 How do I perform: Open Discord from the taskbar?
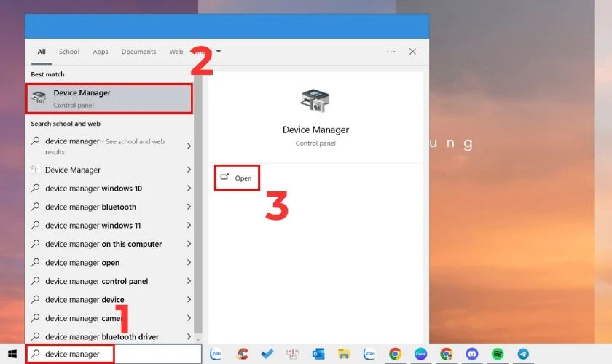472,354
